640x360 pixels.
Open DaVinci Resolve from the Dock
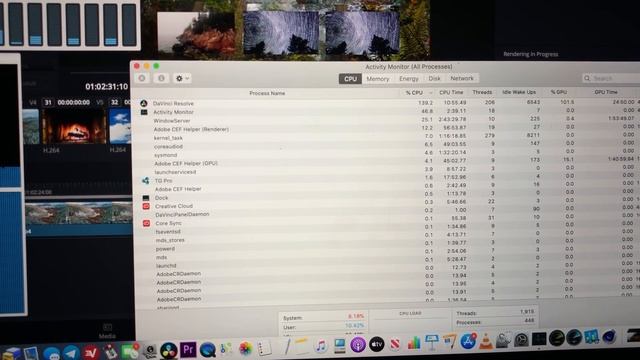pos(168,351)
